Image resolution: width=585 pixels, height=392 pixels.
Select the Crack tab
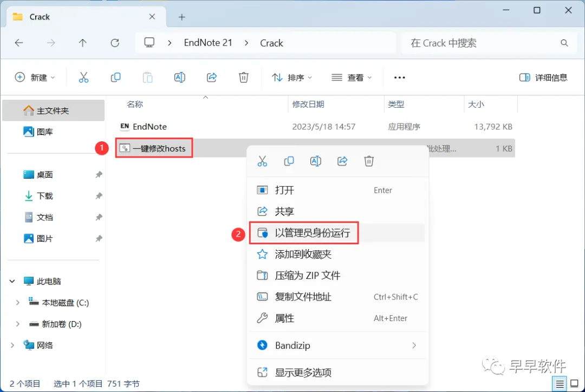click(x=85, y=17)
